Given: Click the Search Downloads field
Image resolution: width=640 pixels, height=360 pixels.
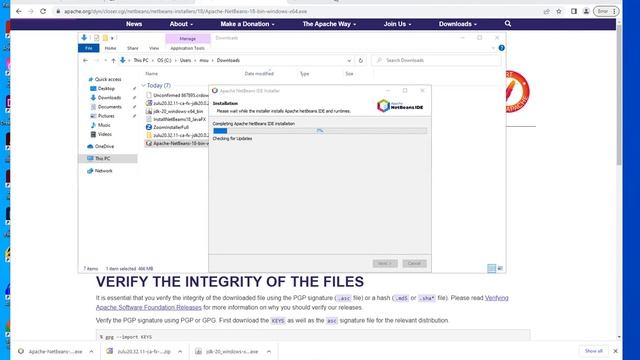Looking at the screenshot, I should click(x=436, y=60).
